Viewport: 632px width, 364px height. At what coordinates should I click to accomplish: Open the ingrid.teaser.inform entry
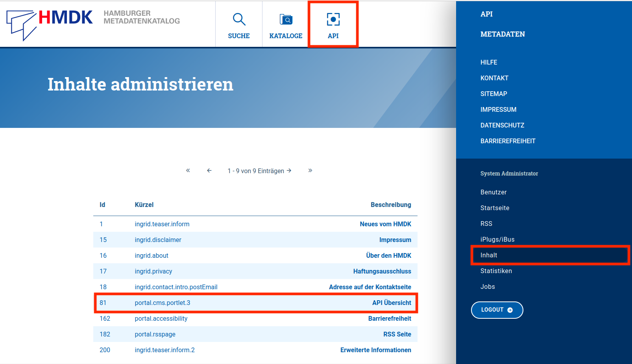tap(162, 224)
